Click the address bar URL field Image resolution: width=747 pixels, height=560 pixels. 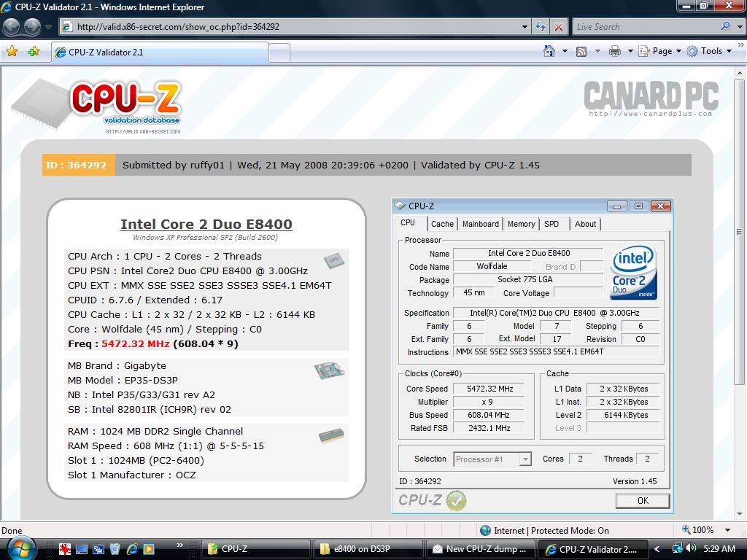coord(292,27)
